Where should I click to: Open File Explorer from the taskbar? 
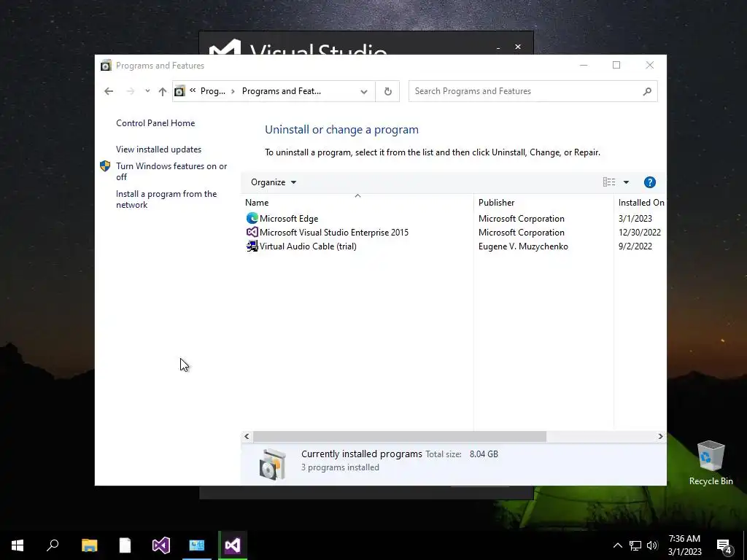(x=90, y=545)
